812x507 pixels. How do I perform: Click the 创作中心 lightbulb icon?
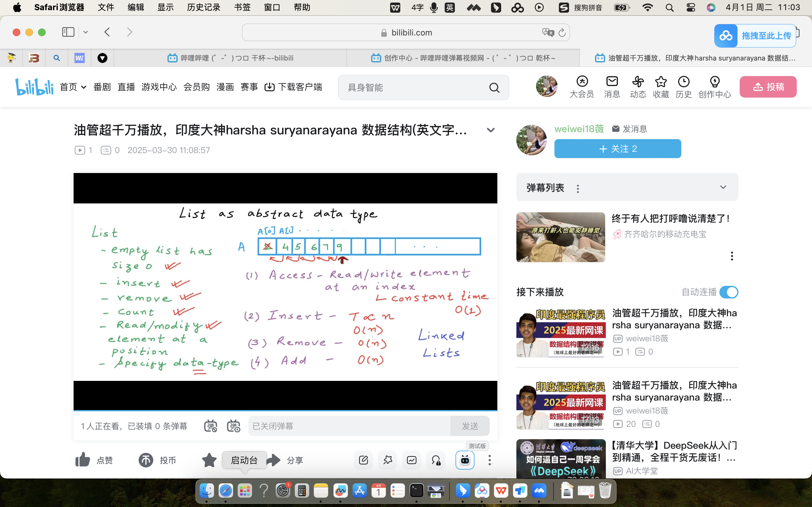tap(715, 81)
